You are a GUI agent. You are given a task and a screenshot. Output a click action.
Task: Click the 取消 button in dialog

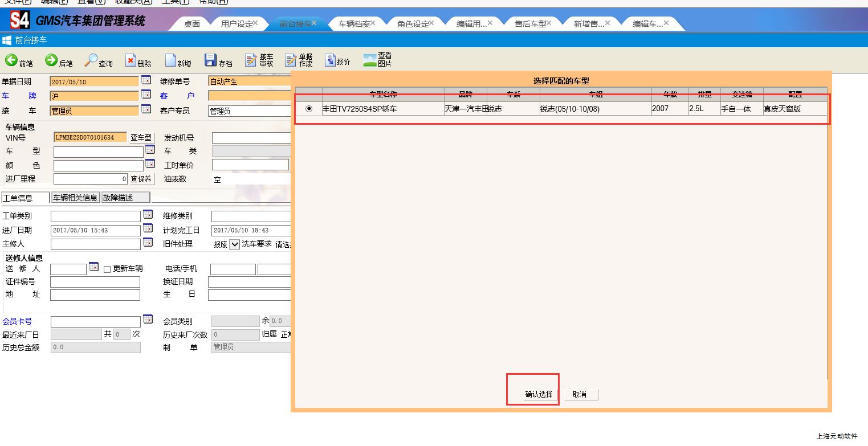pos(580,394)
